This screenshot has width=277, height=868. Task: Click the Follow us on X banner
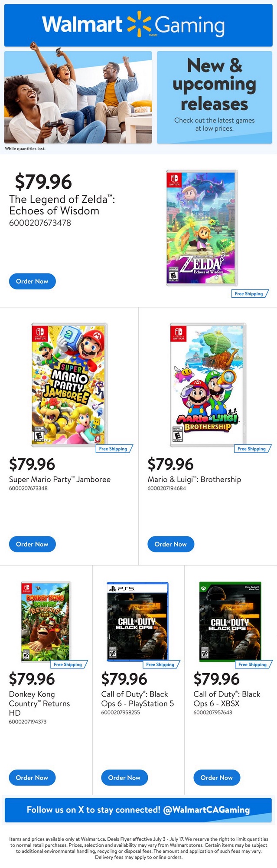138,810
